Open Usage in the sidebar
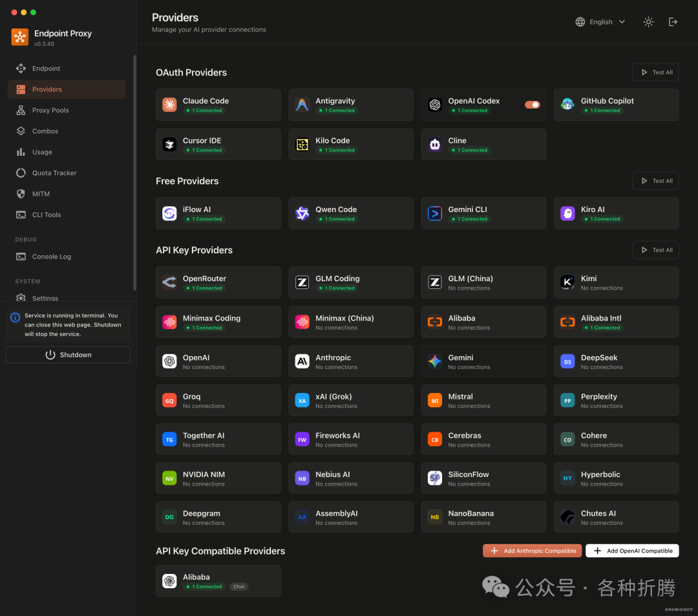Screen dimensions: 698x616 [x=67, y=152]
